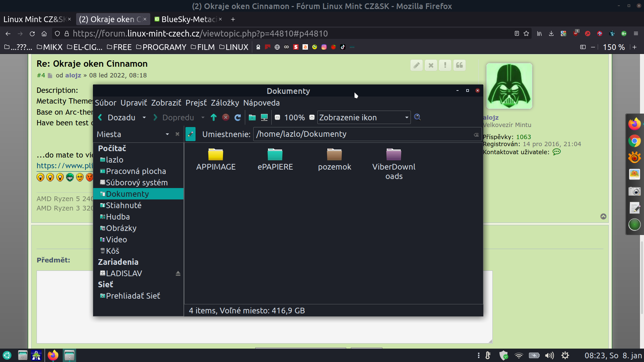644x362 pixels.
Task: Click the edit post pencil icon
Action: [416, 65]
